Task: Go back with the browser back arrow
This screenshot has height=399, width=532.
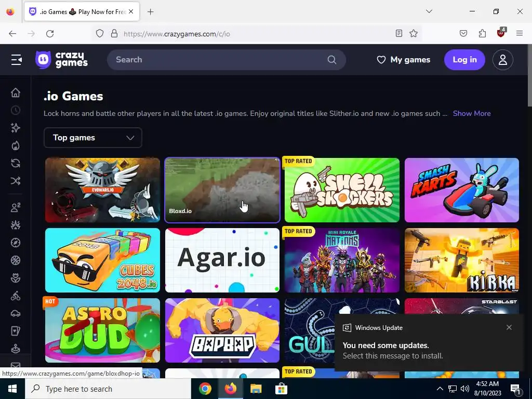Action: [12, 34]
